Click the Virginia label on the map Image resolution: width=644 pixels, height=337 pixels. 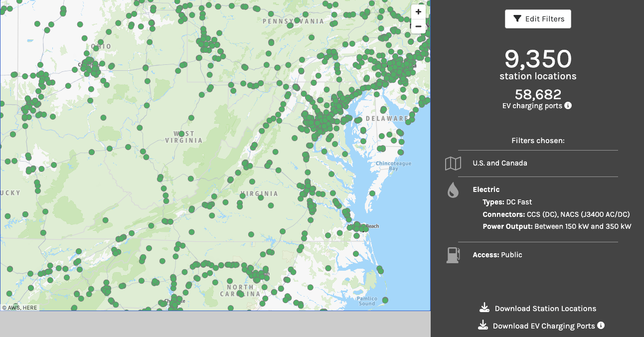[259, 193]
